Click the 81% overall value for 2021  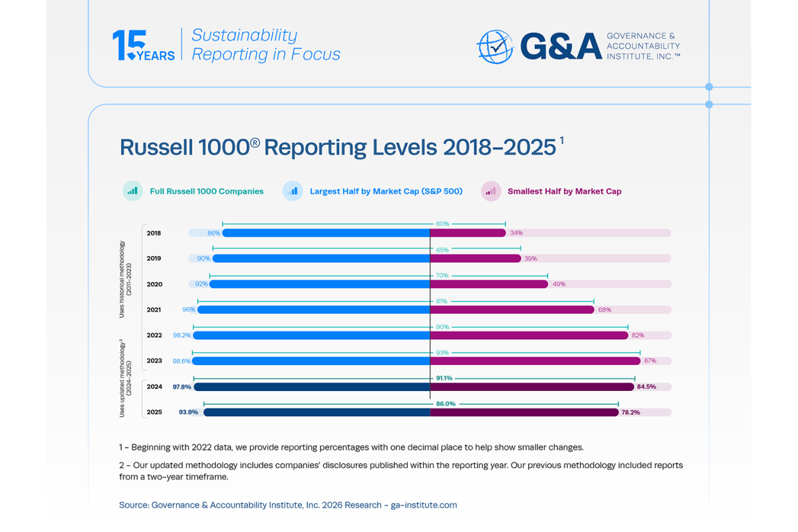click(442, 301)
